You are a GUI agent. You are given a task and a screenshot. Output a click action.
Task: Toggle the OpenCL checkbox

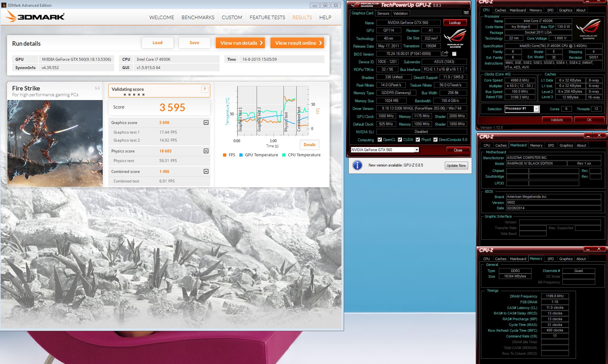coord(380,140)
